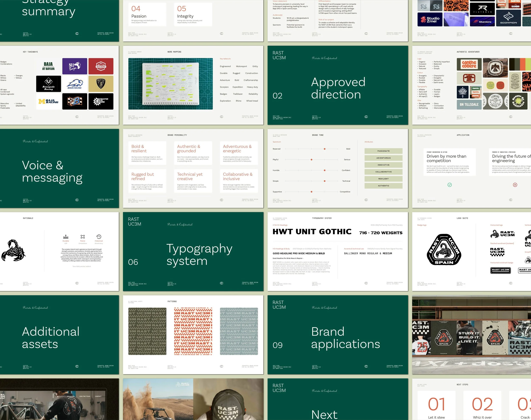The image size is (531, 420).
Task: Click the green checkmark icon under Application
Action: click(x=450, y=185)
